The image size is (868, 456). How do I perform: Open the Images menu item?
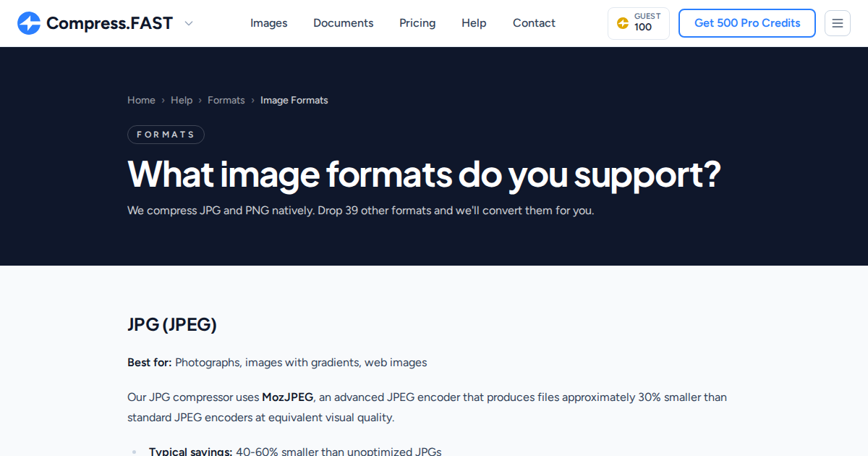269,23
